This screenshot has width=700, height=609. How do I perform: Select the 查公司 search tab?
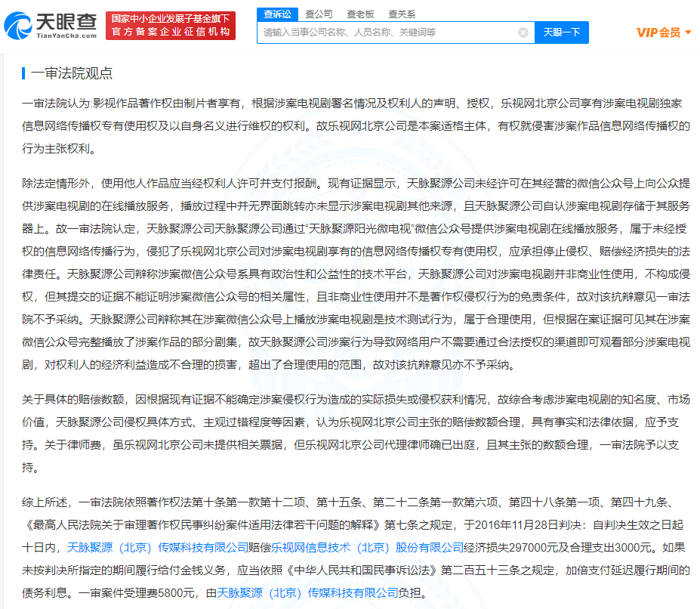click(319, 14)
